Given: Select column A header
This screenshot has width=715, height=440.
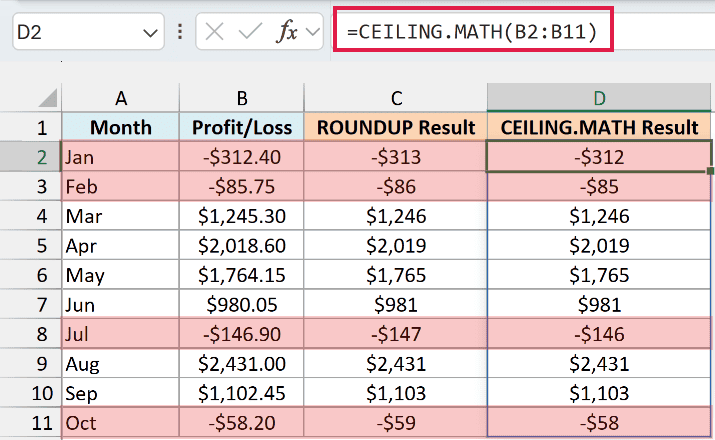Looking at the screenshot, I should point(120,98).
